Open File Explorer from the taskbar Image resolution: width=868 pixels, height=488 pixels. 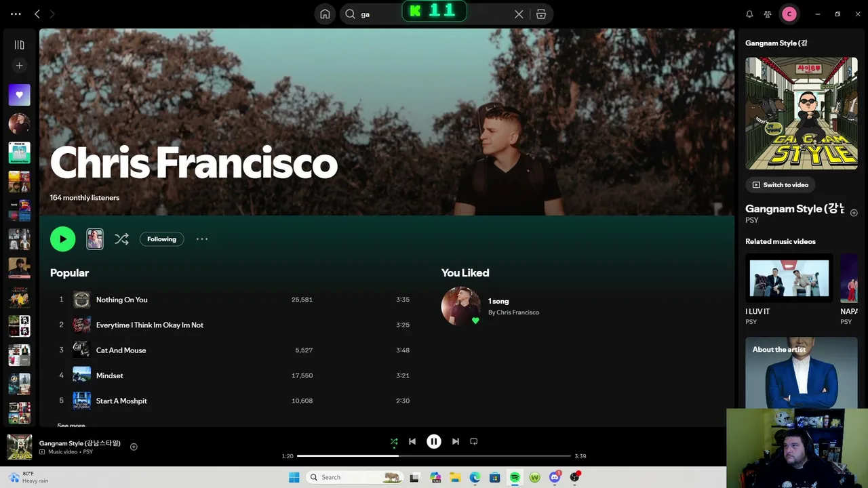(x=455, y=477)
